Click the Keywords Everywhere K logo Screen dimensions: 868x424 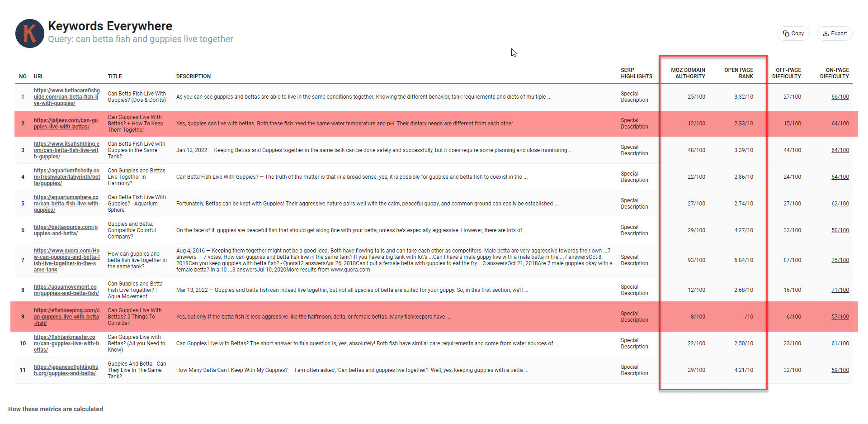(30, 33)
